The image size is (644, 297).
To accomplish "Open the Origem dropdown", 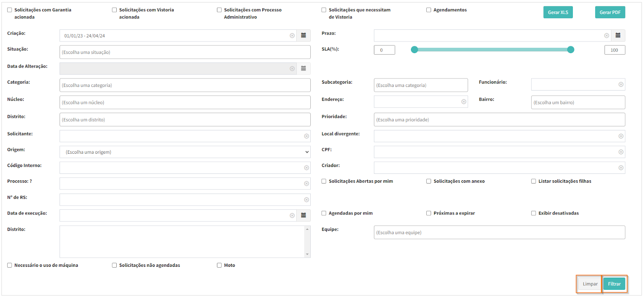I will coord(185,152).
